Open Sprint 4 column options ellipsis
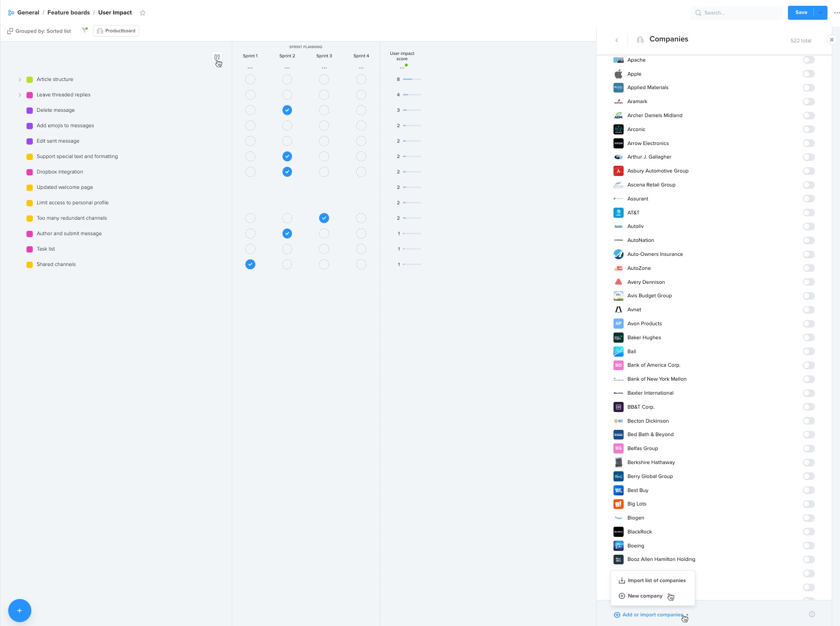 361,68
